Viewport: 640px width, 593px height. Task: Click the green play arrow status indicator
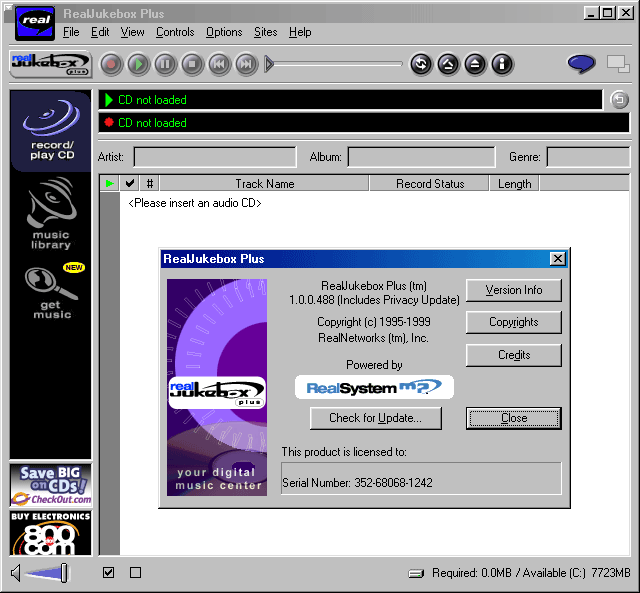tap(109, 100)
